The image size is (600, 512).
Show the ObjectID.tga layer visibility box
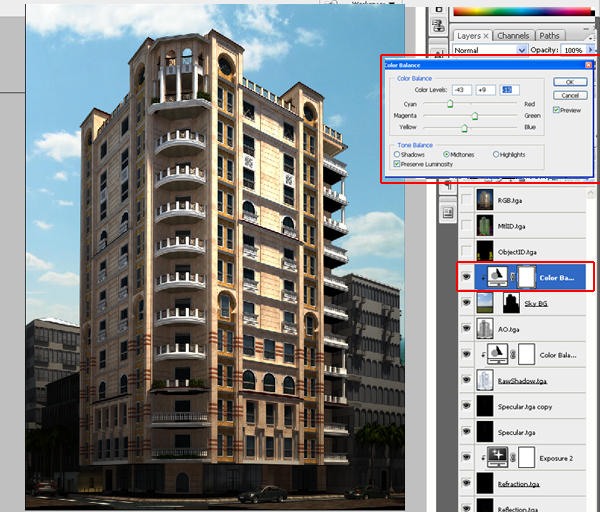pos(466,251)
